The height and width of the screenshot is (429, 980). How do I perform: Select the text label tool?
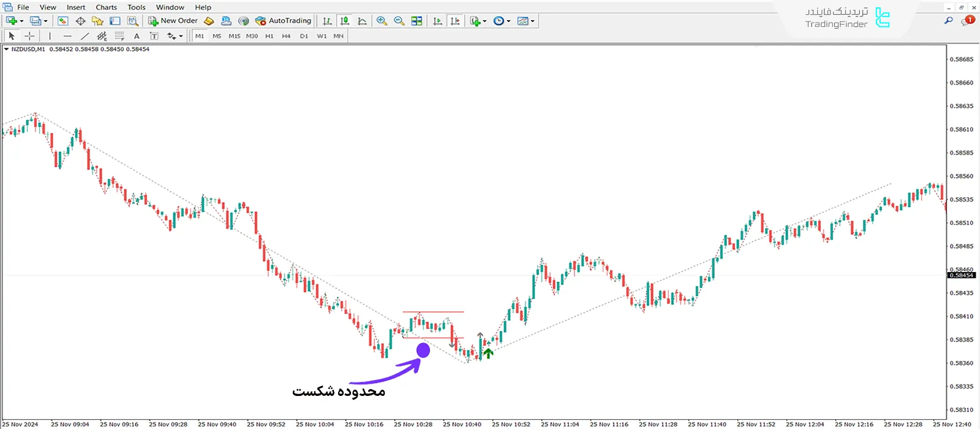coord(154,36)
